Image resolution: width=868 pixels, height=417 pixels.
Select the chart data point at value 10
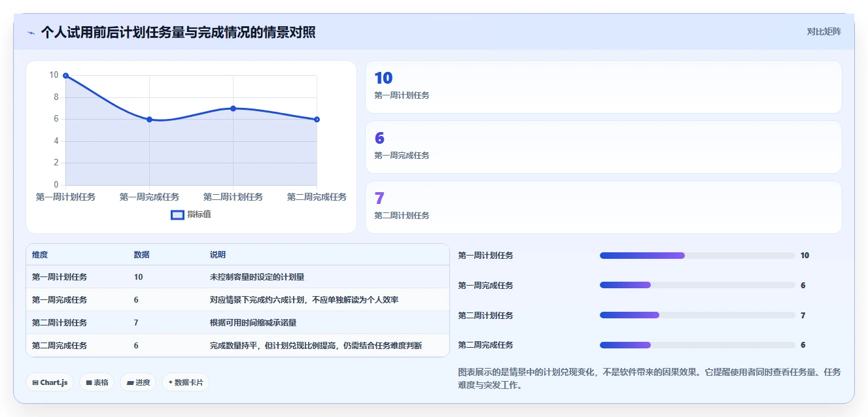tap(65, 76)
